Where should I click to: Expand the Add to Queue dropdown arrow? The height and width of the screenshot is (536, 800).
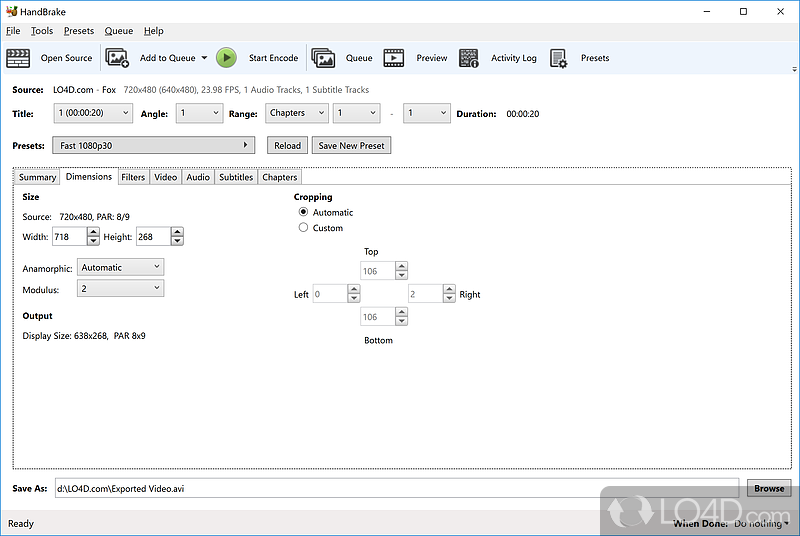tap(204, 58)
